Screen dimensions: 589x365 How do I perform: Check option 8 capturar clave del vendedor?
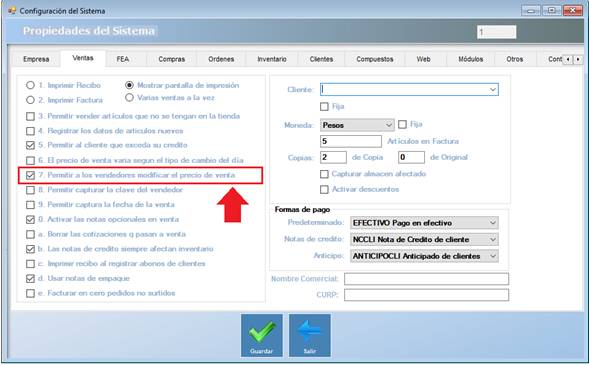pyautogui.click(x=30, y=190)
